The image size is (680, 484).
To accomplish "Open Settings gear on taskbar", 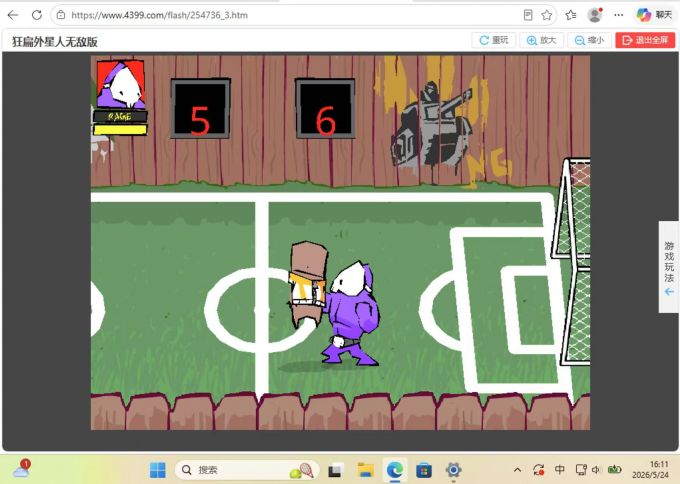I will (x=454, y=470).
